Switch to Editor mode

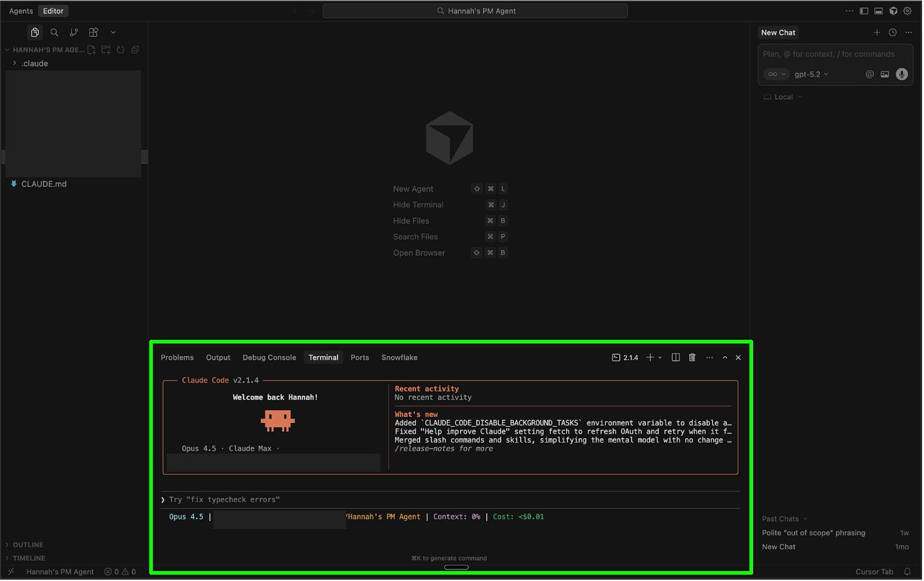point(53,11)
